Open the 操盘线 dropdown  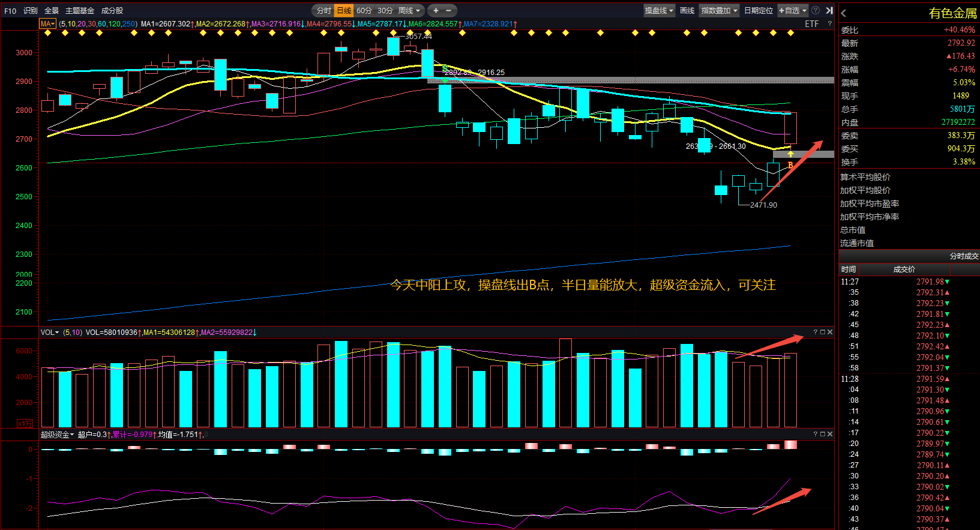point(659,11)
